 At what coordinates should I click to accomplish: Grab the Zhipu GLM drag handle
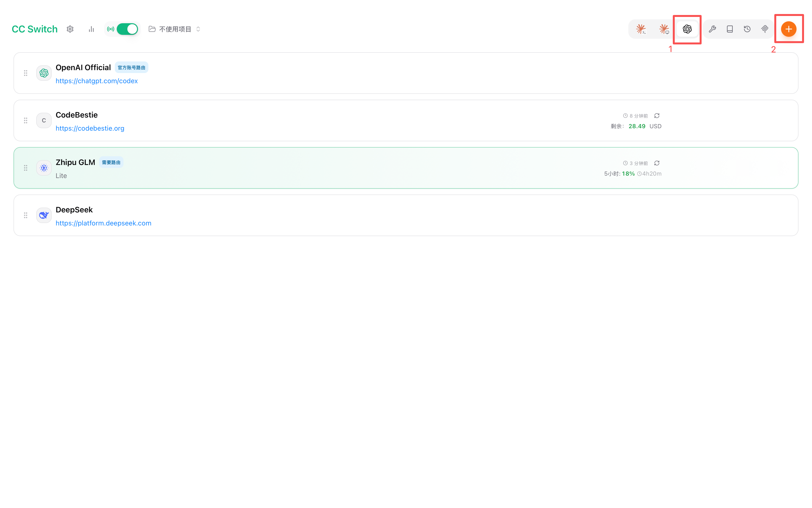point(26,168)
